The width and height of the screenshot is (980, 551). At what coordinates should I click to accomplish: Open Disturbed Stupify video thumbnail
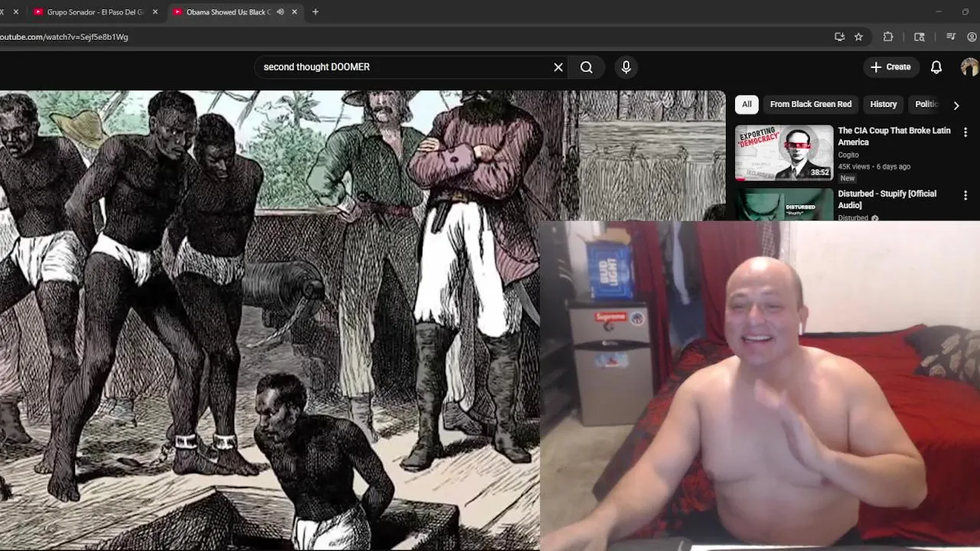[x=784, y=204]
